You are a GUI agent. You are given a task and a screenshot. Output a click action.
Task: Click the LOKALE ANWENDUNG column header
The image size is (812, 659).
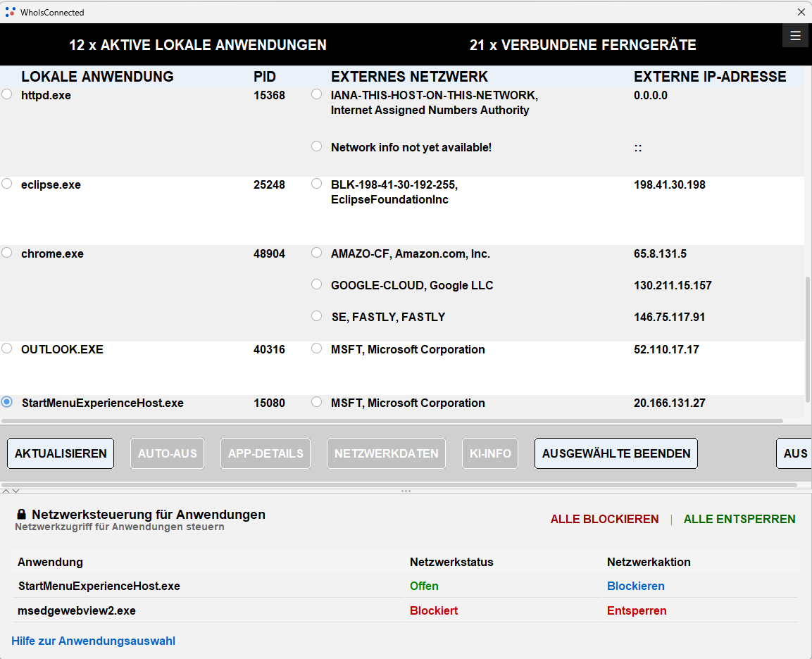click(x=97, y=77)
